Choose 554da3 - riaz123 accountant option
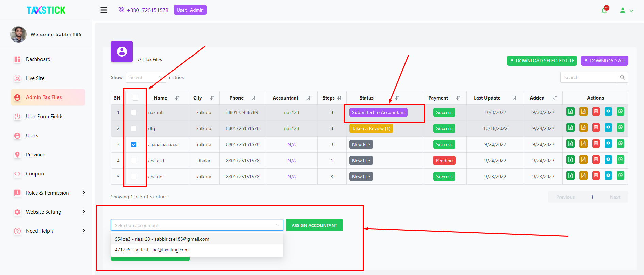644x275 pixels. click(197, 239)
